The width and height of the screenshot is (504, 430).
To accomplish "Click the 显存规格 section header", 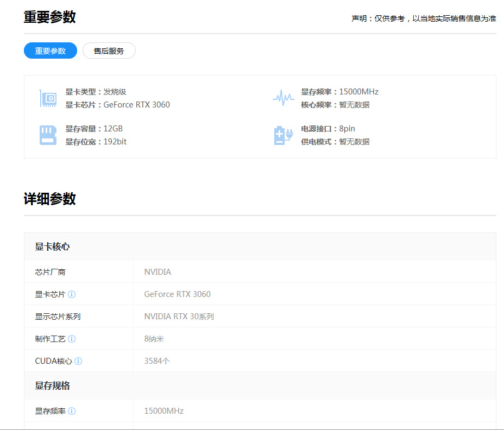I will (53, 386).
